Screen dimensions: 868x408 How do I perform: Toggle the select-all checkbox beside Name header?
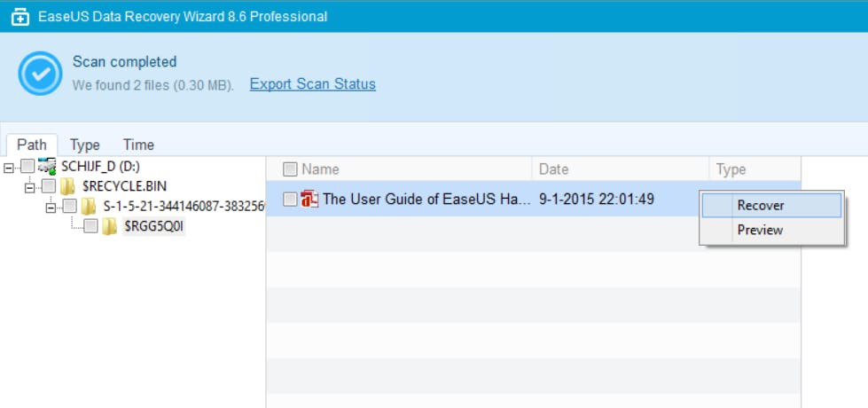290,169
